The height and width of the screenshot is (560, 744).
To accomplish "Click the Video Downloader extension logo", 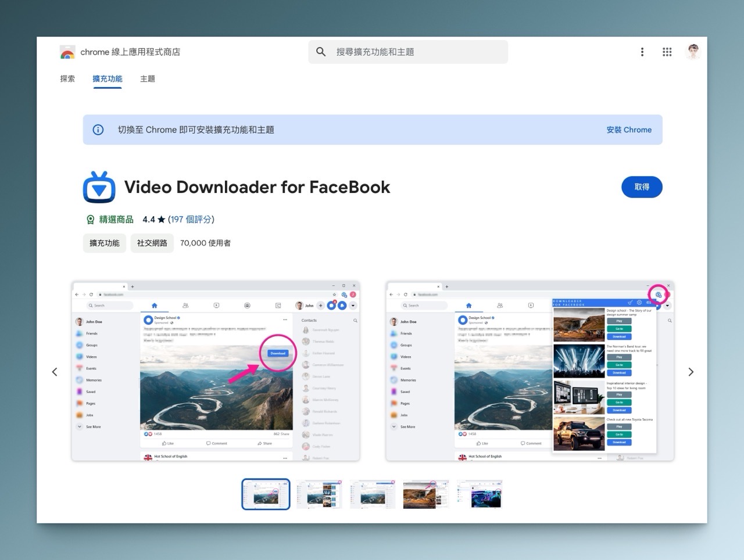I will click(x=99, y=187).
